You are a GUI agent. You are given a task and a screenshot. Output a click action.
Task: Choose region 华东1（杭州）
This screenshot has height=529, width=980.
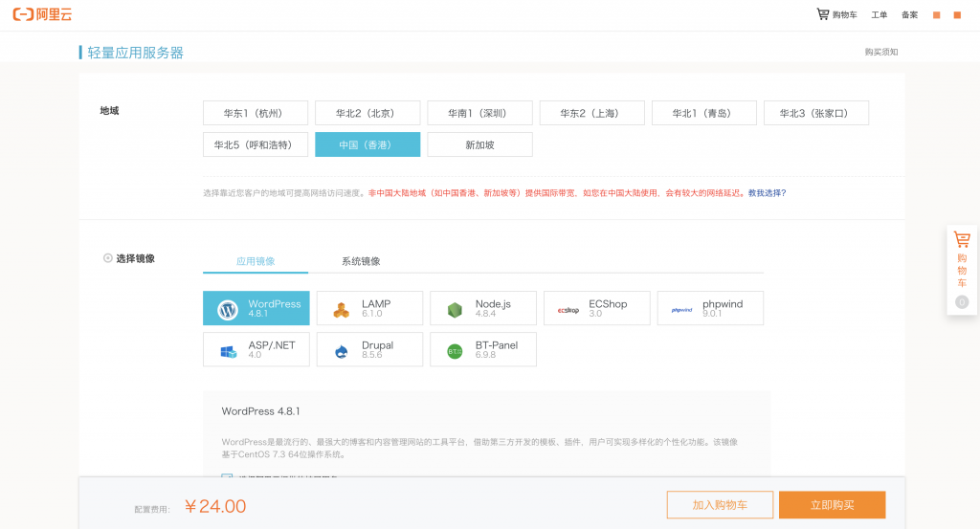[256, 113]
